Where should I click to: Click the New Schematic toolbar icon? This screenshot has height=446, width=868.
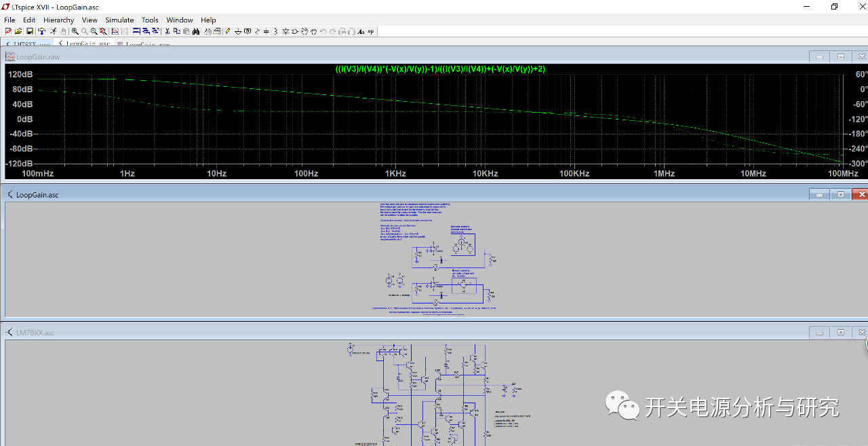pos(8,31)
